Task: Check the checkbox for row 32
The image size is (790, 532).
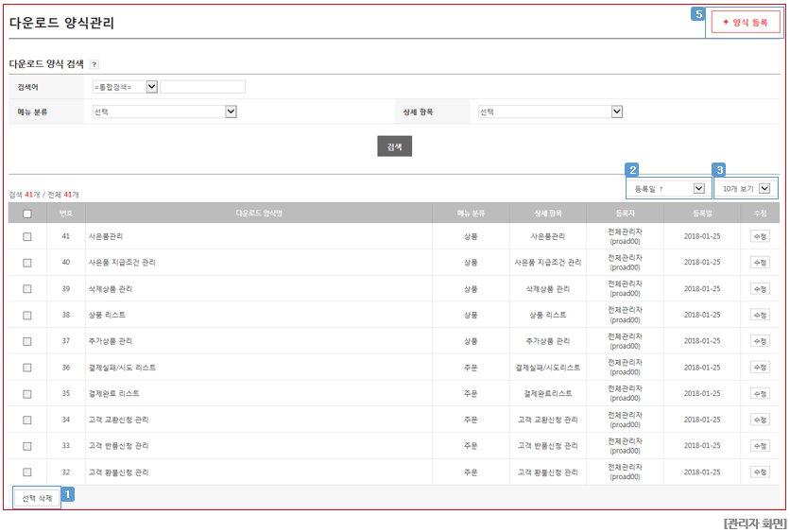Action: coord(27,472)
